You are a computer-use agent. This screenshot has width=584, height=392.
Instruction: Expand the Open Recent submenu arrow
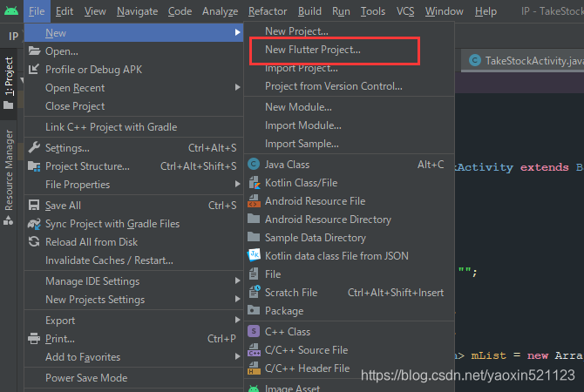pyautogui.click(x=237, y=87)
